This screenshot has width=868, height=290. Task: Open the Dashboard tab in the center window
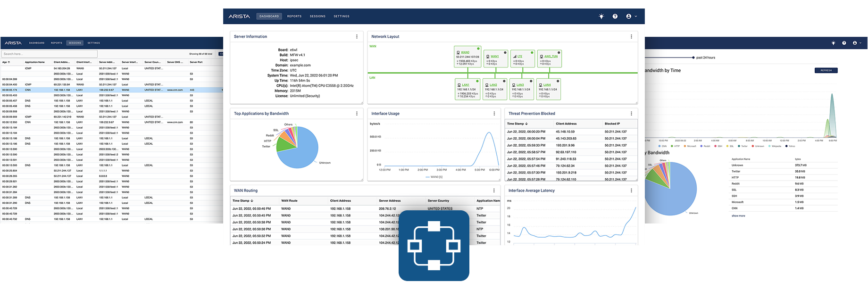(x=269, y=17)
